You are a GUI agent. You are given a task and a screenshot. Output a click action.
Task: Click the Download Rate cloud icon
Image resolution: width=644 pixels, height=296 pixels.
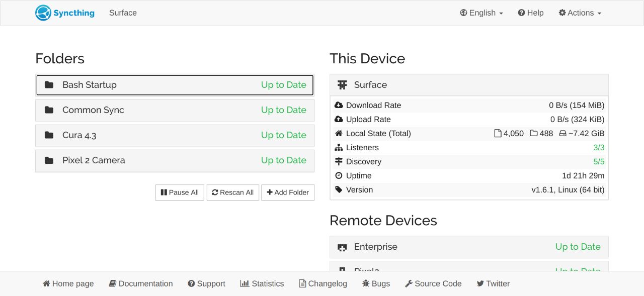tap(339, 106)
